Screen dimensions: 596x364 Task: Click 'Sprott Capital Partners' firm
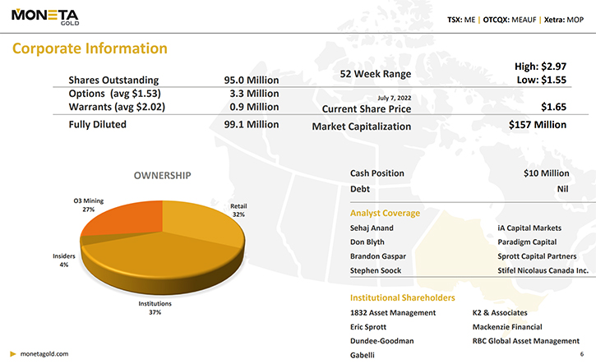tap(537, 256)
